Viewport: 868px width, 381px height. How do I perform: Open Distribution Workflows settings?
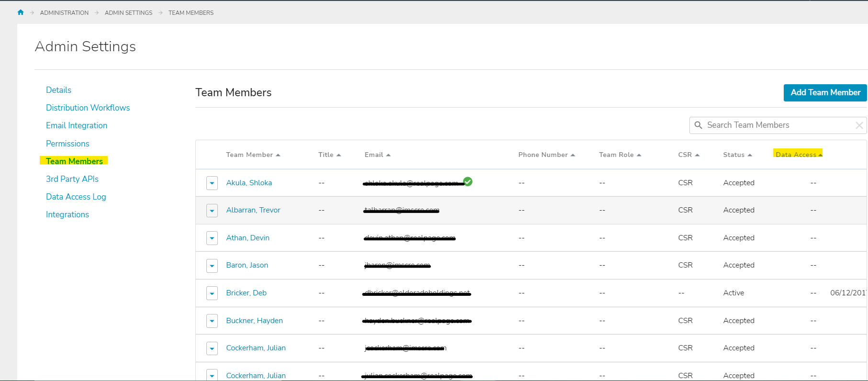(x=88, y=108)
